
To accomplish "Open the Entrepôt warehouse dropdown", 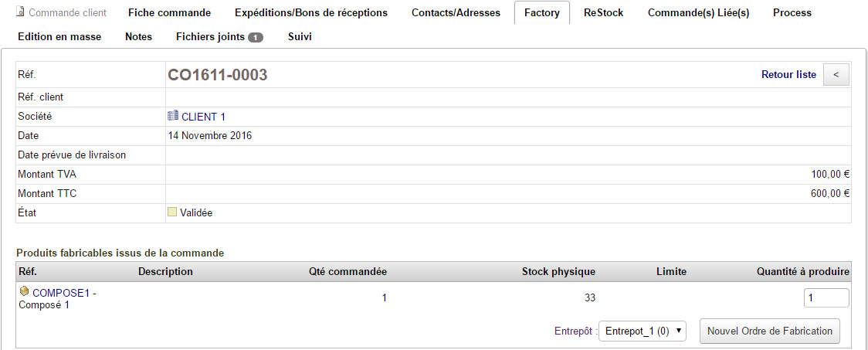I will pos(643,331).
